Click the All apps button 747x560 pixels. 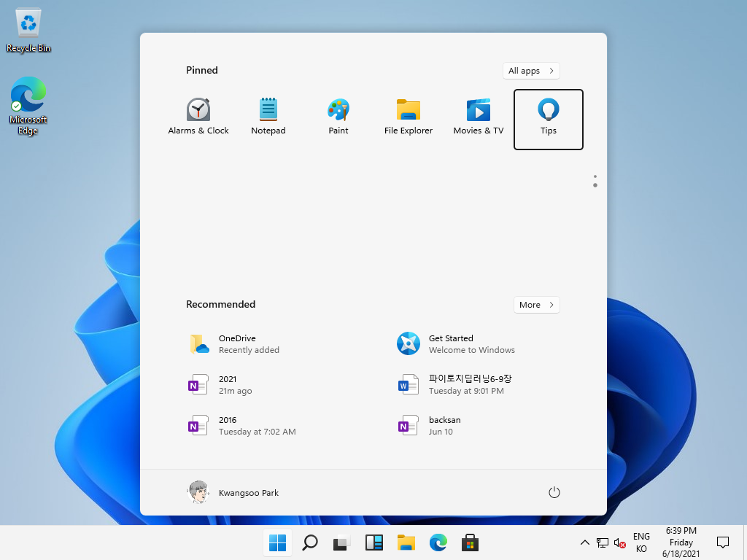click(x=531, y=71)
